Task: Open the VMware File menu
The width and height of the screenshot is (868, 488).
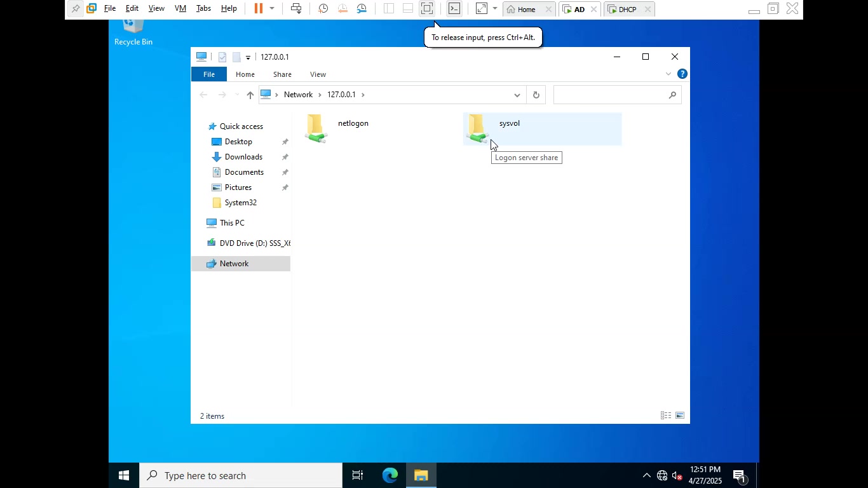Action: pos(110,9)
